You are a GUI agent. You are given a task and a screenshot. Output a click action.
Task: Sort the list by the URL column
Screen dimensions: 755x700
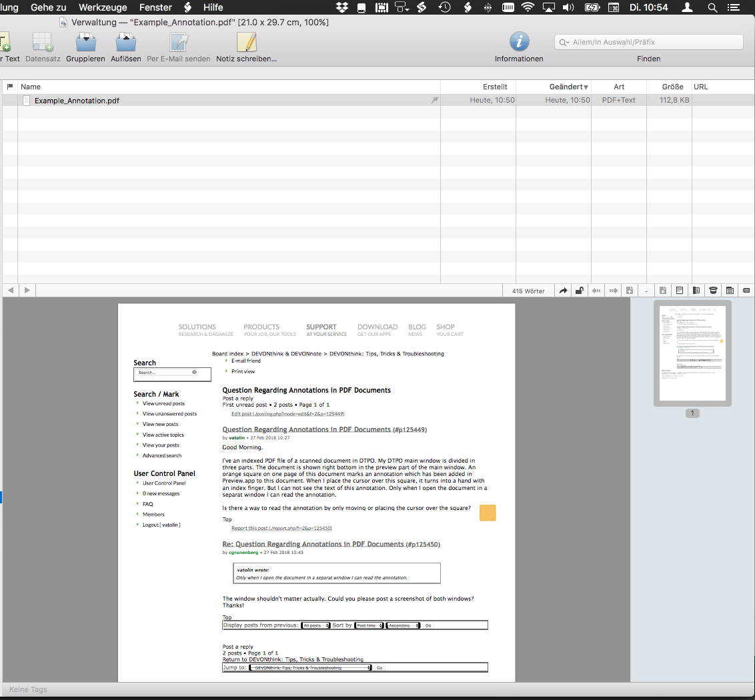pos(723,87)
